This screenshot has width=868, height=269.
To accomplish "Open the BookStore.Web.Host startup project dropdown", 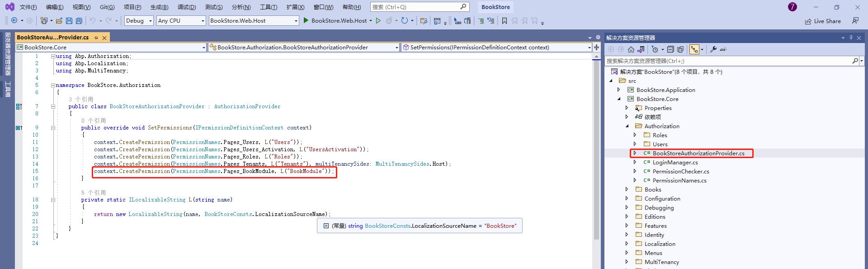I will (x=254, y=21).
